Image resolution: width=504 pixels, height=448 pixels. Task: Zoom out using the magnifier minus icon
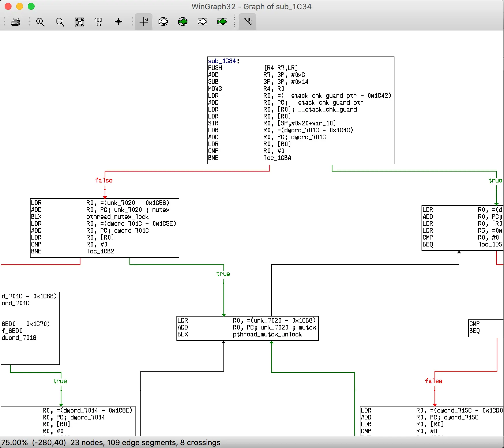point(60,22)
